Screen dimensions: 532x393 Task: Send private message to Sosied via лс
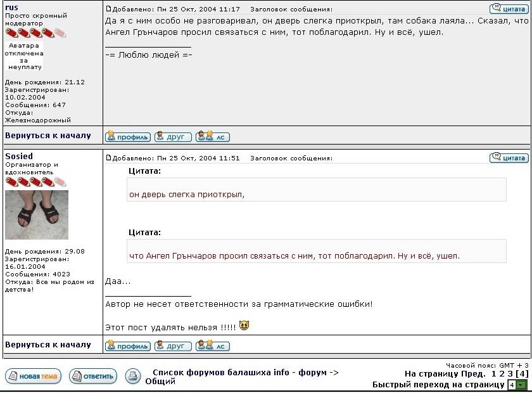pos(212,346)
